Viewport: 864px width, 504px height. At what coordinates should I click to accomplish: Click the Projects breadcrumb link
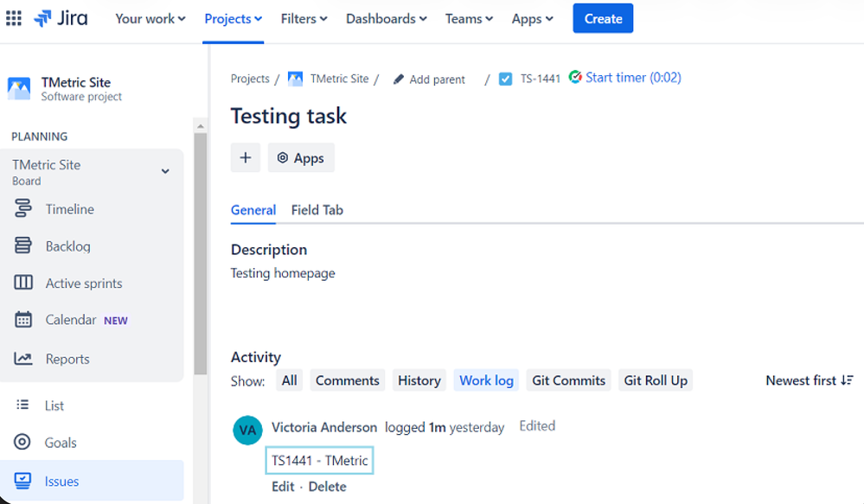point(250,79)
